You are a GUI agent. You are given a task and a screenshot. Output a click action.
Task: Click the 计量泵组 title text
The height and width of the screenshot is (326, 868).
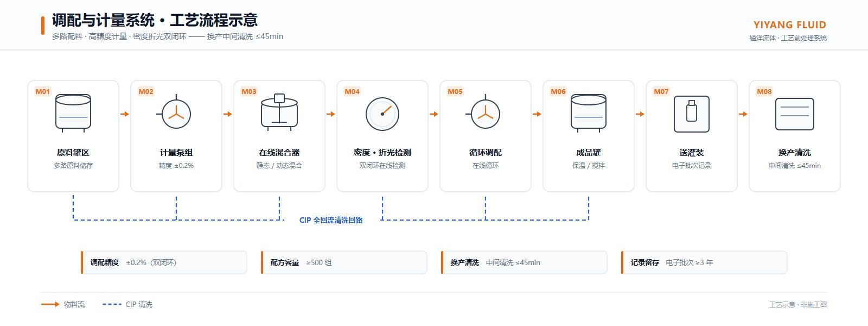pyautogui.click(x=176, y=153)
